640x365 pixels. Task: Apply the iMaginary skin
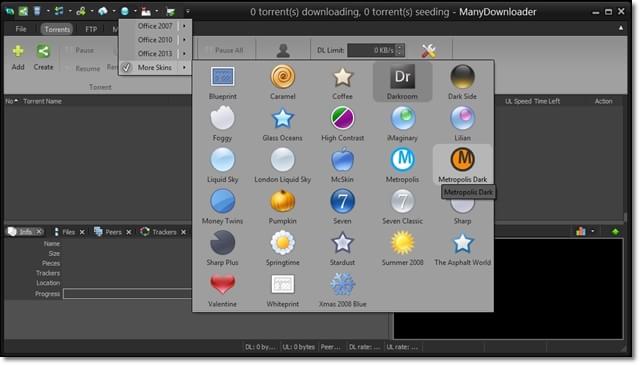coord(402,118)
